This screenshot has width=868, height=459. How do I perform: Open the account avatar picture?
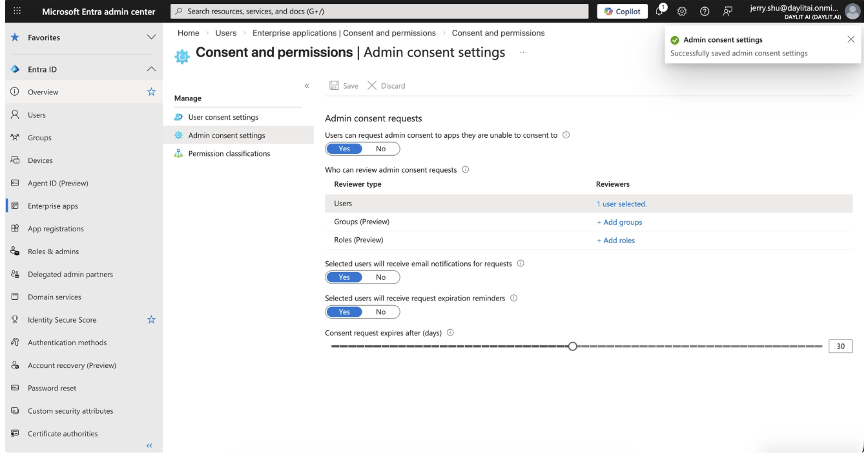[853, 12]
